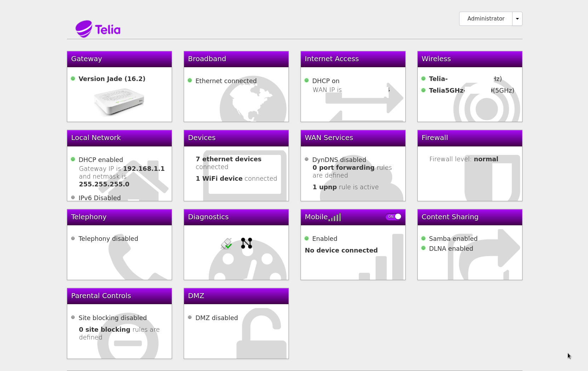This screenshot has height=371, width=588.
Task: Open the Administrator dropdown arrow
Action: click(x=517, y=19)
